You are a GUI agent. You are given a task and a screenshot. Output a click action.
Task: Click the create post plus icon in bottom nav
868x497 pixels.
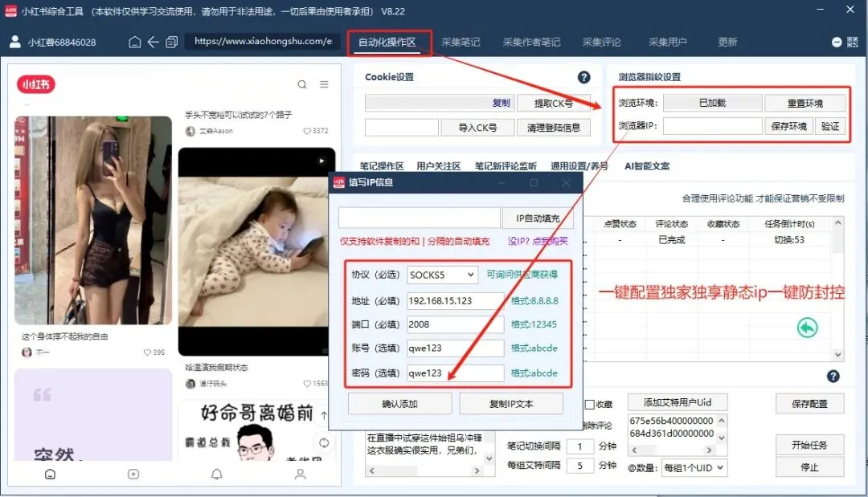tap(133, 475)
